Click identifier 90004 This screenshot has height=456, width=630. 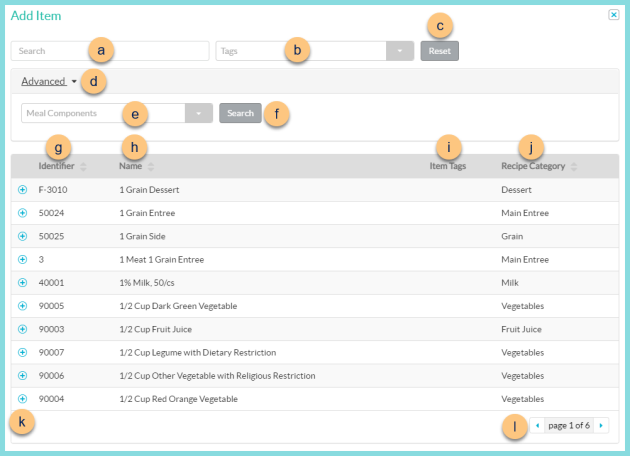pyautogui.click(x=51, y=399)
